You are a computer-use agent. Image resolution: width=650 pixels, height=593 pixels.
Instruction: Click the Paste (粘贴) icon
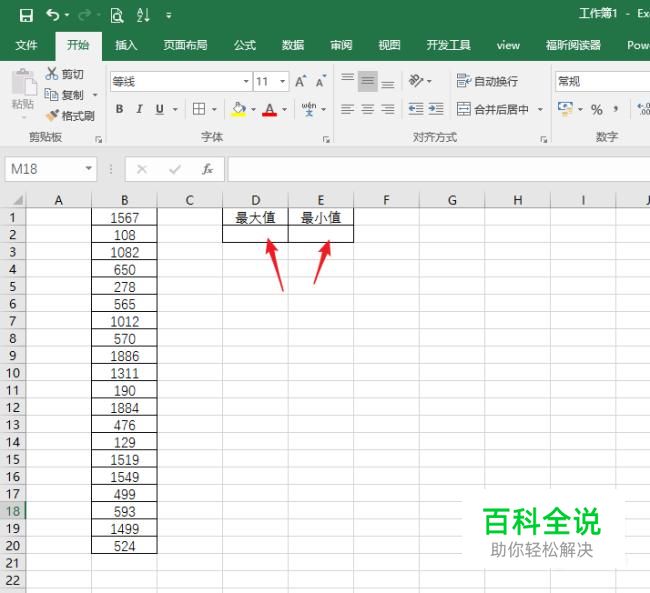coord(23,82)
